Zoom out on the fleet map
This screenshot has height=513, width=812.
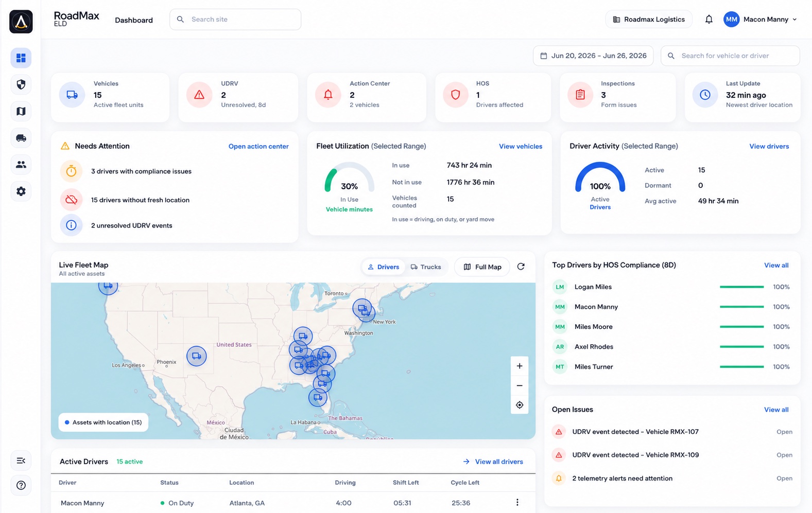tap(520, 385)
